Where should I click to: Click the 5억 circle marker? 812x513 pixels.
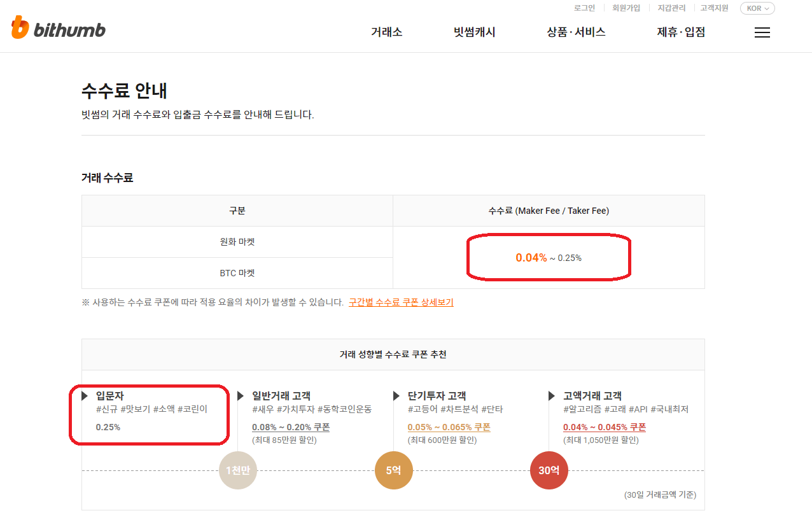pos(393,471)
